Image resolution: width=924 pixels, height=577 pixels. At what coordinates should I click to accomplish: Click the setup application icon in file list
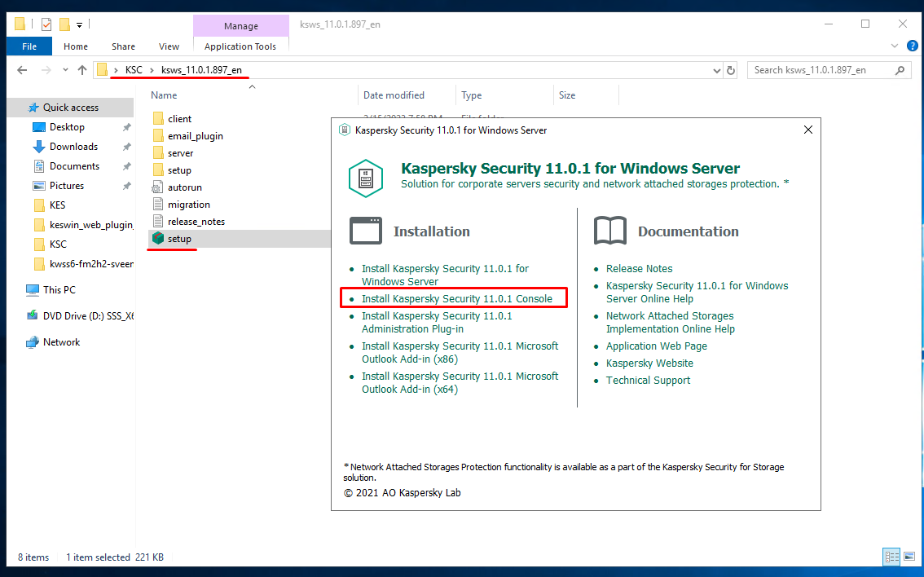[158, 239]
